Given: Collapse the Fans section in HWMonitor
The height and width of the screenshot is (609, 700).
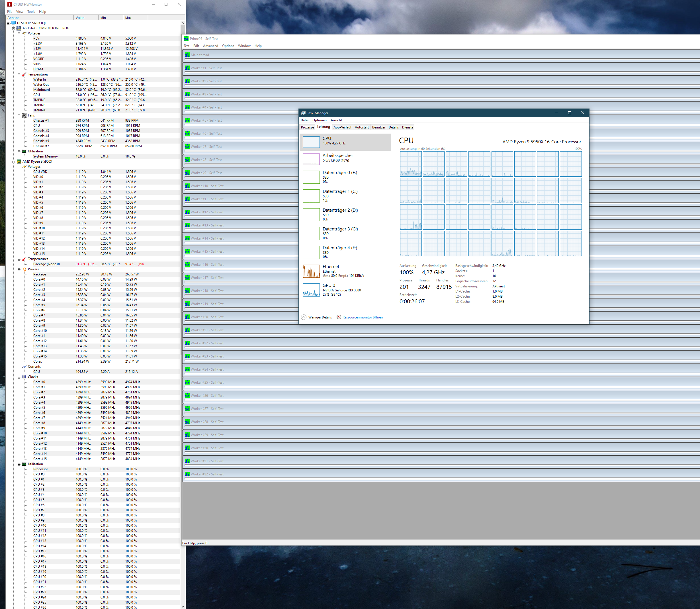Looking at the screenshot, I should [19, 116].
